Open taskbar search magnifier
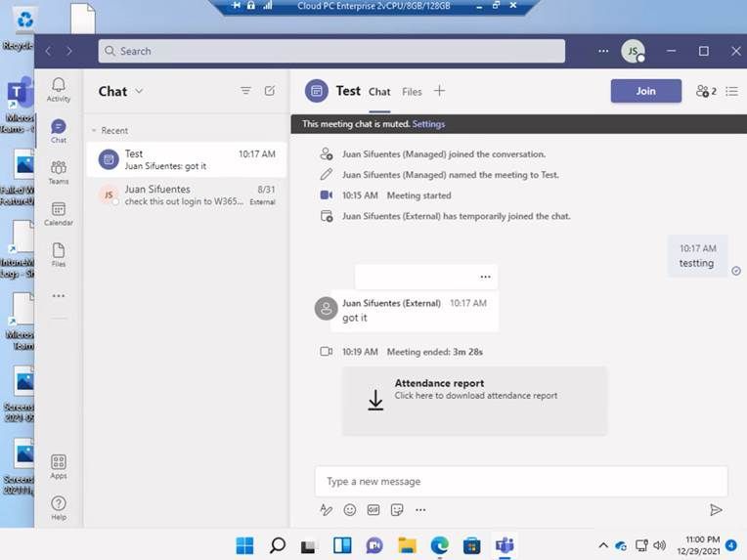Viewport: 747px width, 560px height. pos(278,545)
